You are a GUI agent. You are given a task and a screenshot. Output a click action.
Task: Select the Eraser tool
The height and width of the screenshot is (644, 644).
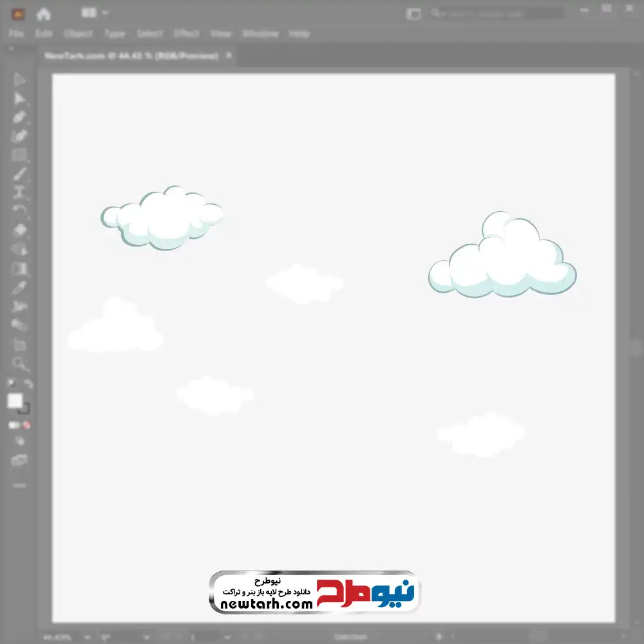tap(19, 230)
